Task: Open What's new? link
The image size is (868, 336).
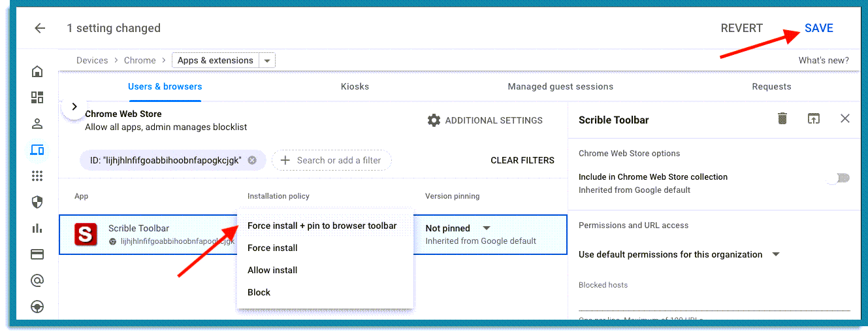Action: [x=824, y=60]
